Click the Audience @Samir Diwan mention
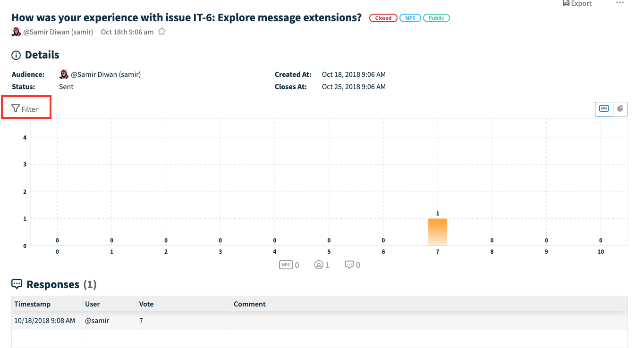Screen dimensions: 644x348 pyautogui.click(x=106, y=75)
